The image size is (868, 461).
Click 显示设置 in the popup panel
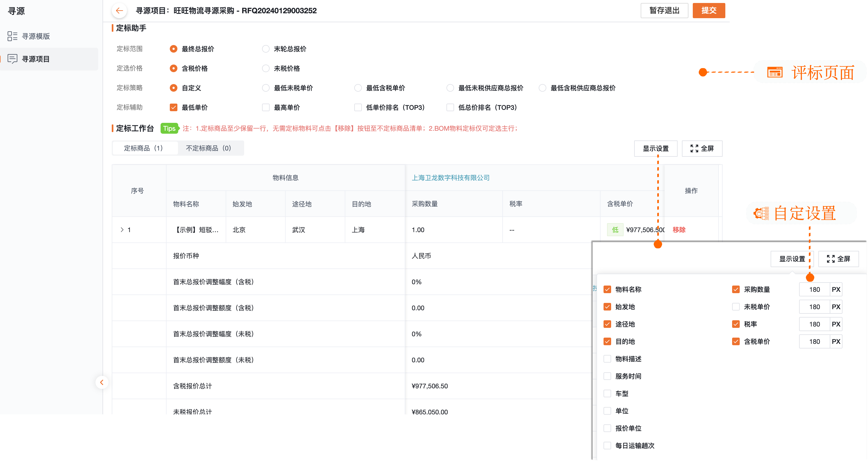[x=792, y=259]
